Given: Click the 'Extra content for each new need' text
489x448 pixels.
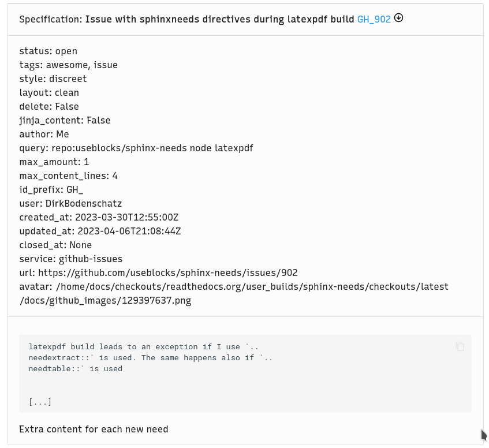Looking at the screenshot, I should pos(94,430).
